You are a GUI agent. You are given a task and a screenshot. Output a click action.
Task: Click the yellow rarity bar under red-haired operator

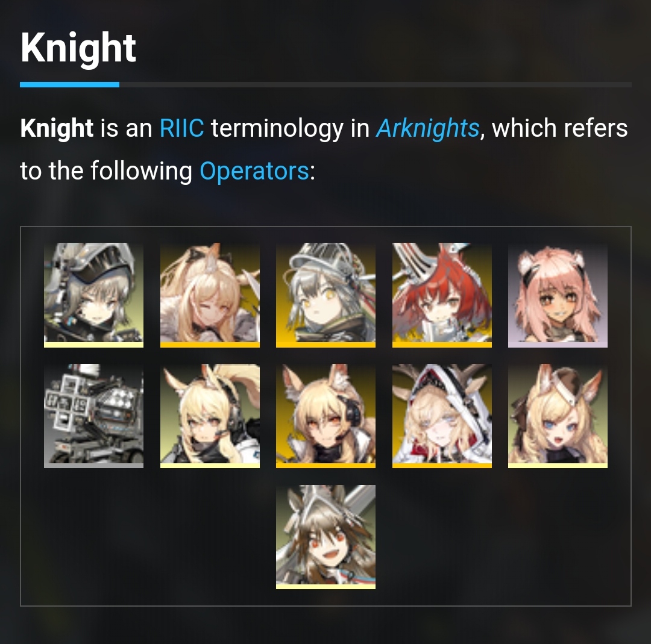click(442, 345)
